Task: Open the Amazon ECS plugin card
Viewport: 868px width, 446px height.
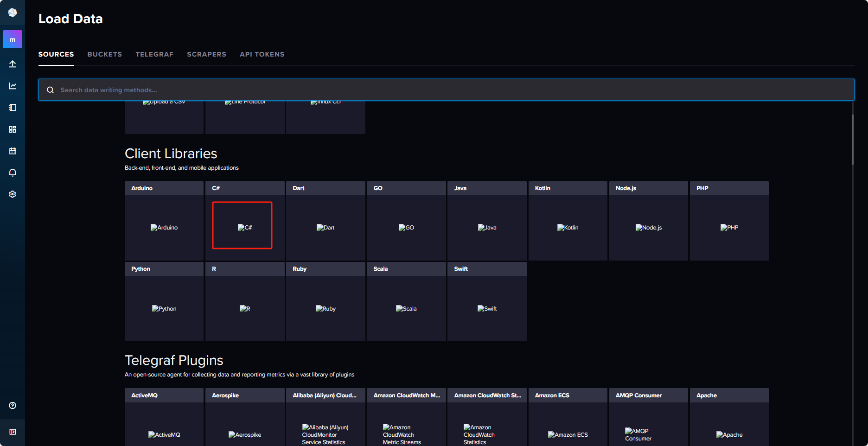Action: [x=568, y=417]
